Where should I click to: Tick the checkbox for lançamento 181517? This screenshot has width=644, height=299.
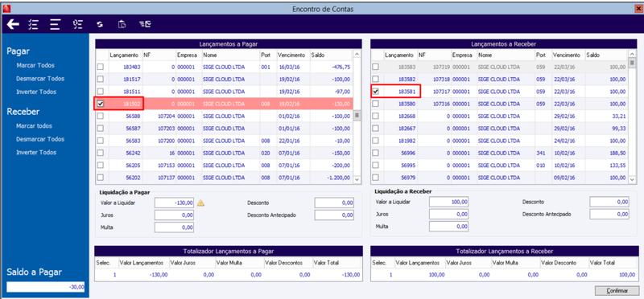(100, 79)
